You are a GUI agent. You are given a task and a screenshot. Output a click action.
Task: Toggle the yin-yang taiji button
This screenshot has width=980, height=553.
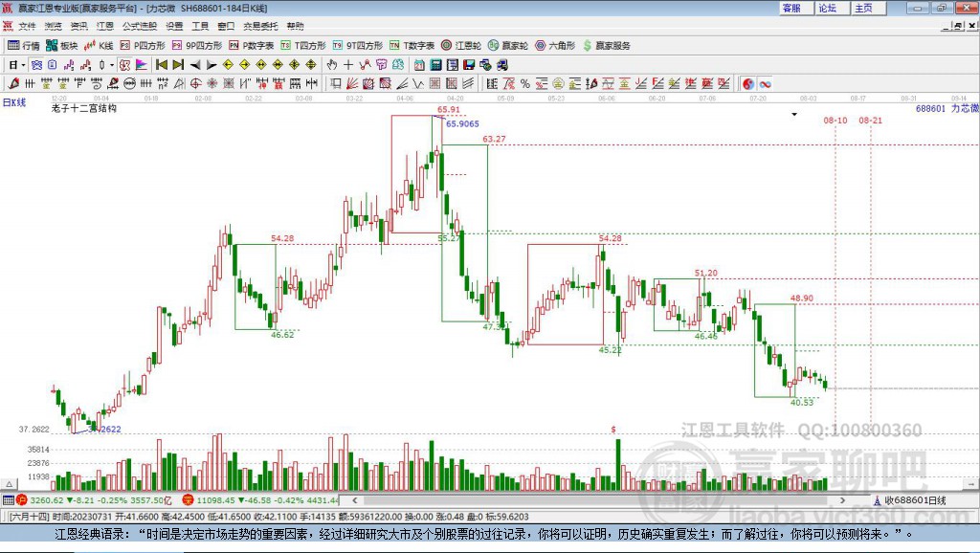[748, 84]
